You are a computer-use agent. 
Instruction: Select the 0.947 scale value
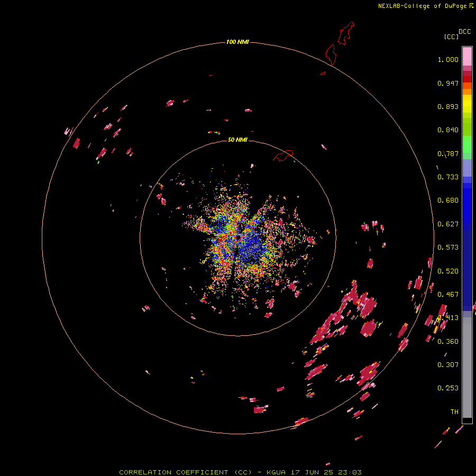[x=448, y=83]
